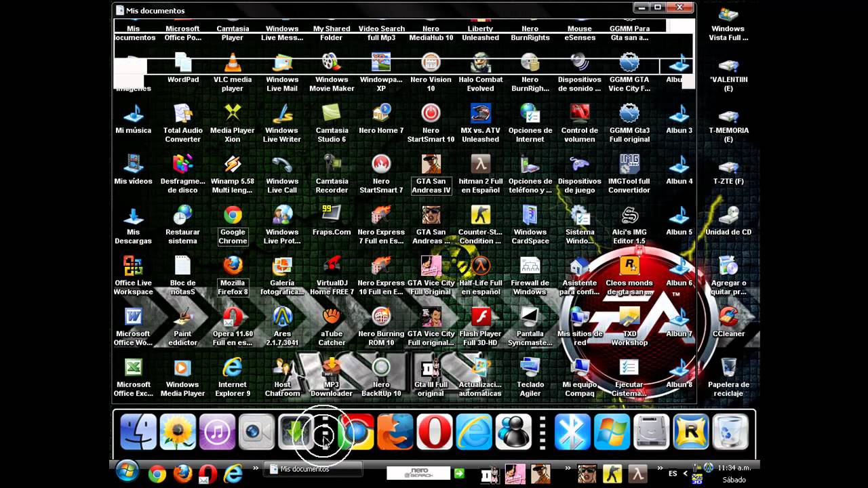This screenshot has height=488, width=868.
Task: Click the Bluetooth dock icon
Action: [572, 432]
